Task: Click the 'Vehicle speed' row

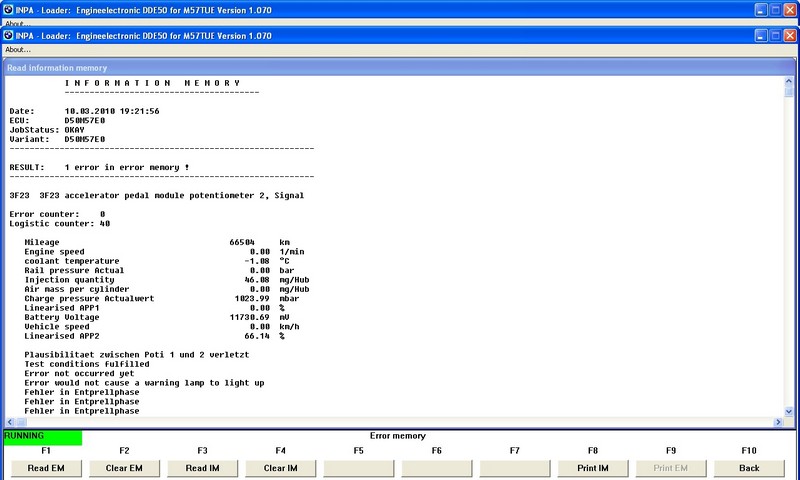Action: click(162, 326)
